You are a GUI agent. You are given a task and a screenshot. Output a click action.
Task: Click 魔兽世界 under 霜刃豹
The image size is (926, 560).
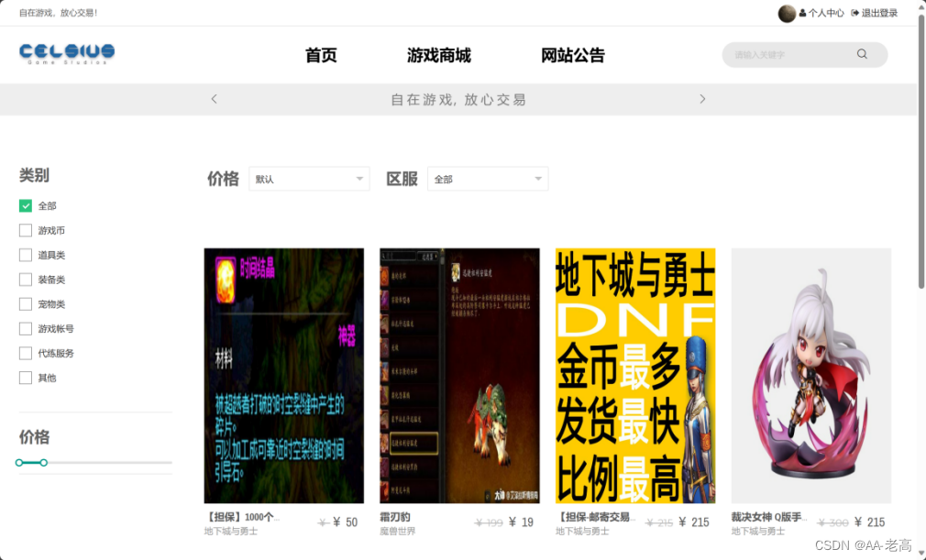coord(398,532)
